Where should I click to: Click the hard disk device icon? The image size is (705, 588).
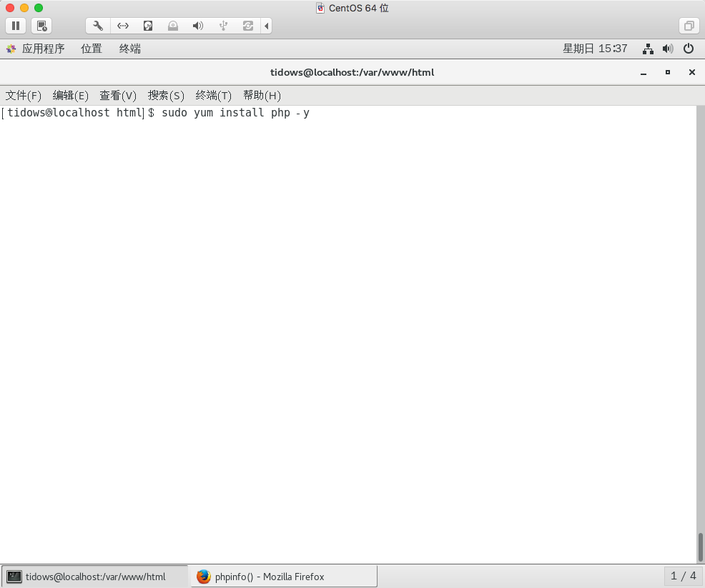[x=148, y=26]
